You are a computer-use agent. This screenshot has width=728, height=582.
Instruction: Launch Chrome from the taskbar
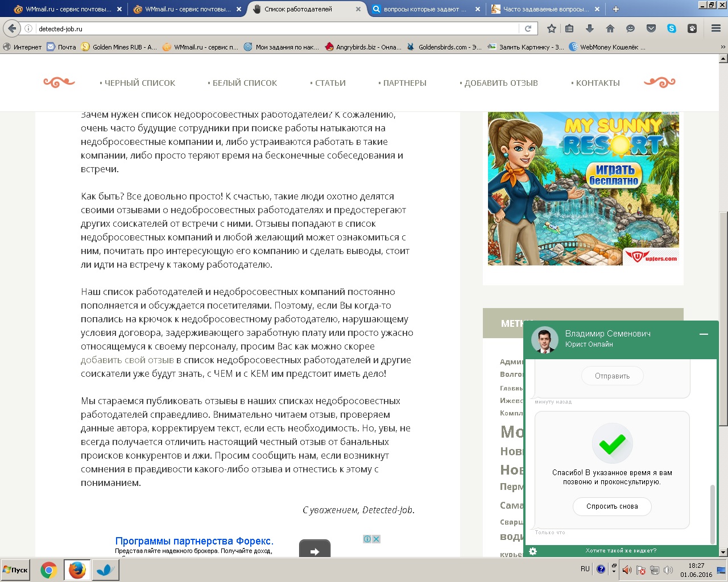49,570
